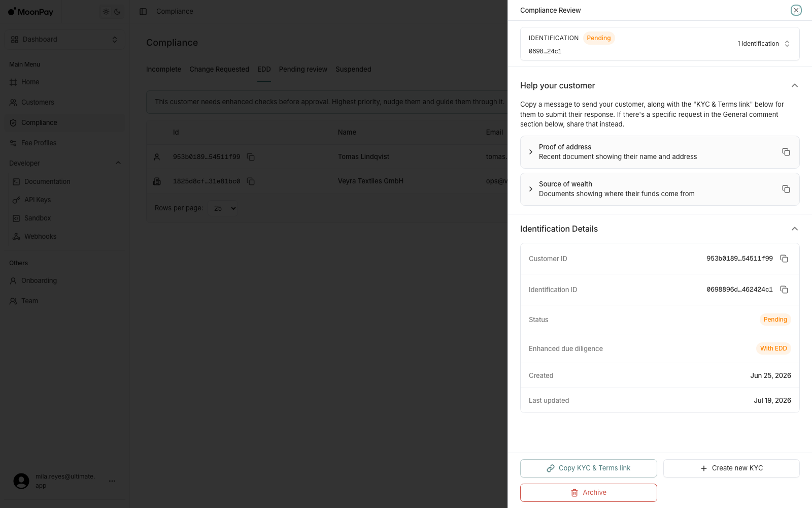The width and height of the screenshot is (812, 508).
Task: Open Team page
Action: (x=64, y=301)
